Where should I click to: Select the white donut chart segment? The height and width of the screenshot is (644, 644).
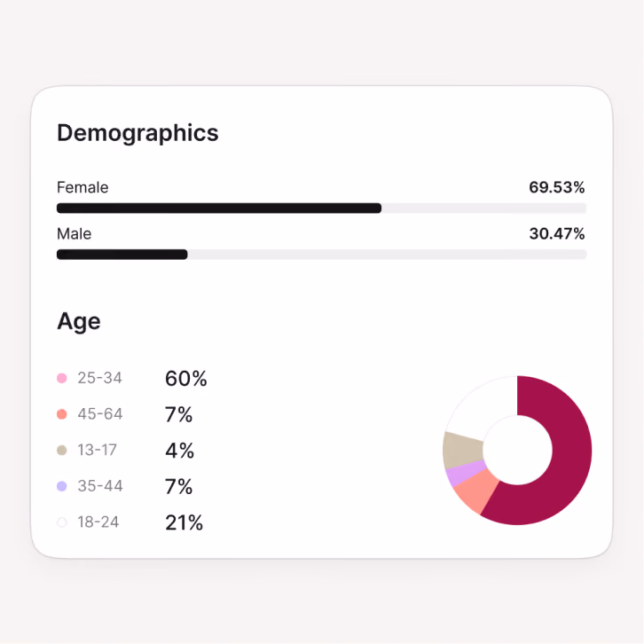coord(484,404)
